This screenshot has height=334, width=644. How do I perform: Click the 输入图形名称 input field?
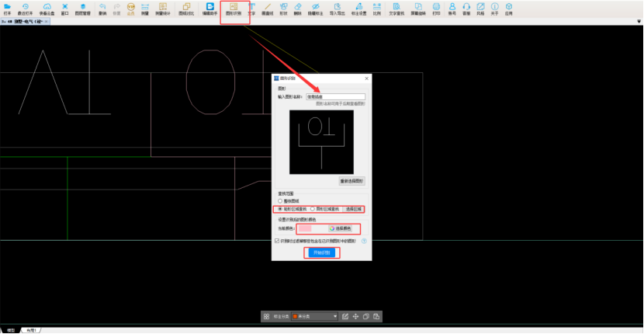coord(335,96)
